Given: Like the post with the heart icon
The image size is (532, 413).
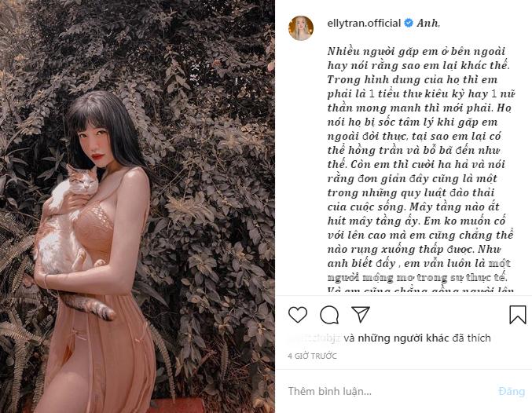Looking at the screenshot, I should 298,314.
